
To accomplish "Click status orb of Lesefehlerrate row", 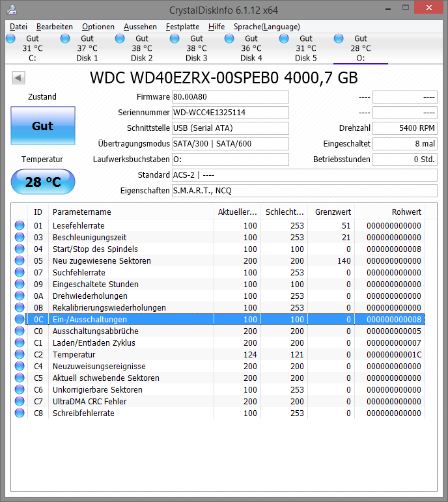I will tap(20, 225).
